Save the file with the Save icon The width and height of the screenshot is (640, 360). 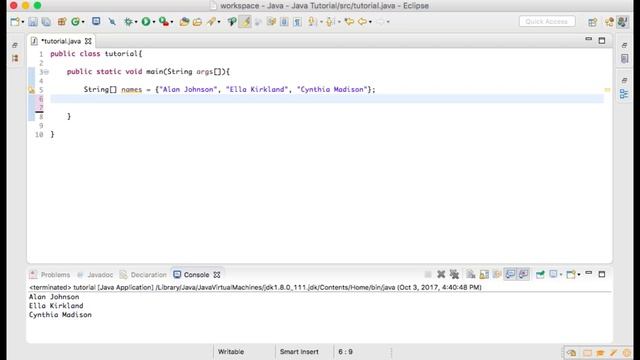coord(33,22)
